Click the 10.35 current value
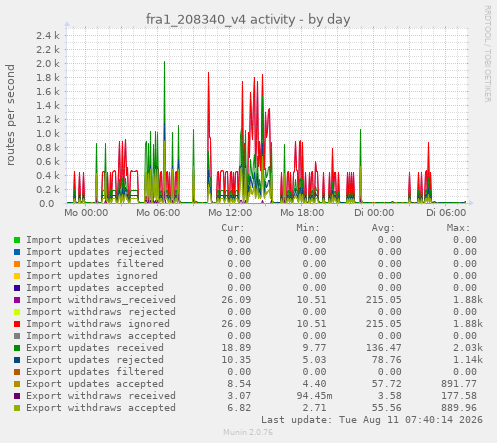The image size is (497, 443). point(236,360)
